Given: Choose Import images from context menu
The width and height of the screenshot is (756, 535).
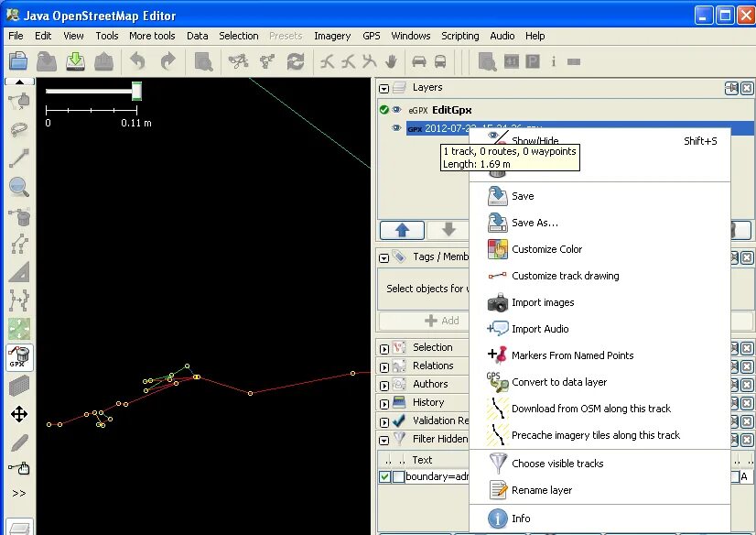Looking at the screenshot, I should tap(599, 302).
